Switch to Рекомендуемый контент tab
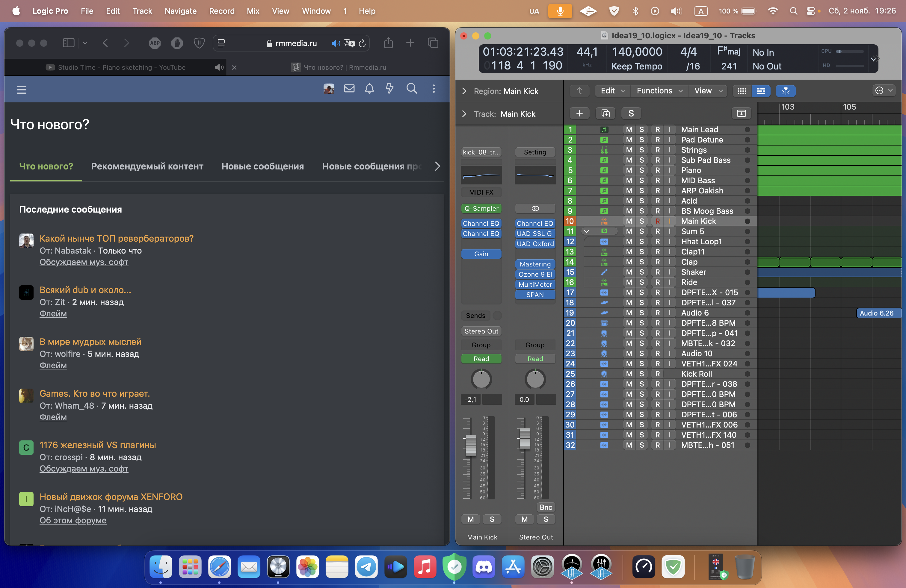 147,166
